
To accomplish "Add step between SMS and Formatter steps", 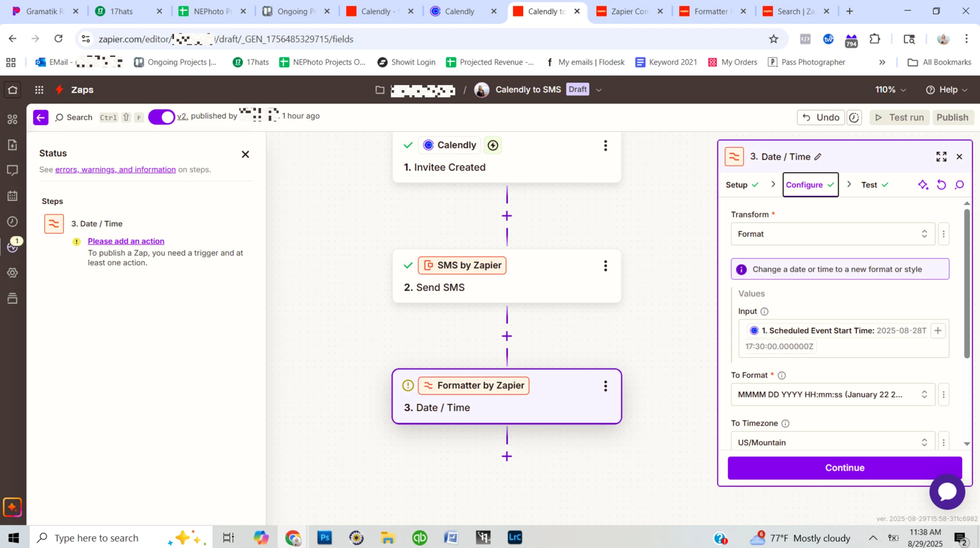I will coord(507,336).
